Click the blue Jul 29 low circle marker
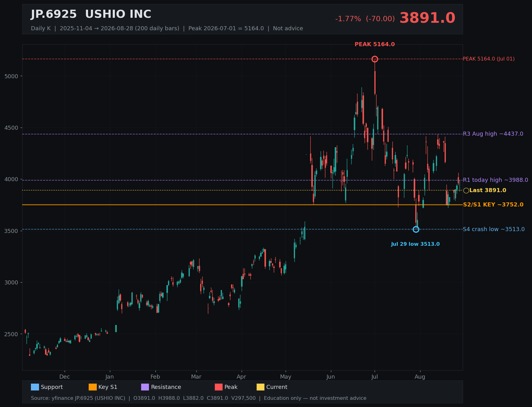 tap(416, 230)
